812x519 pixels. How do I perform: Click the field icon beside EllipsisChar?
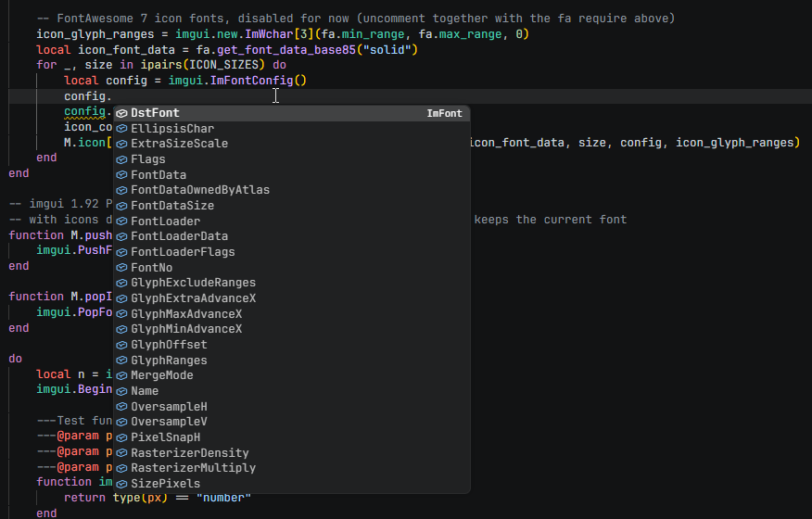121,129
